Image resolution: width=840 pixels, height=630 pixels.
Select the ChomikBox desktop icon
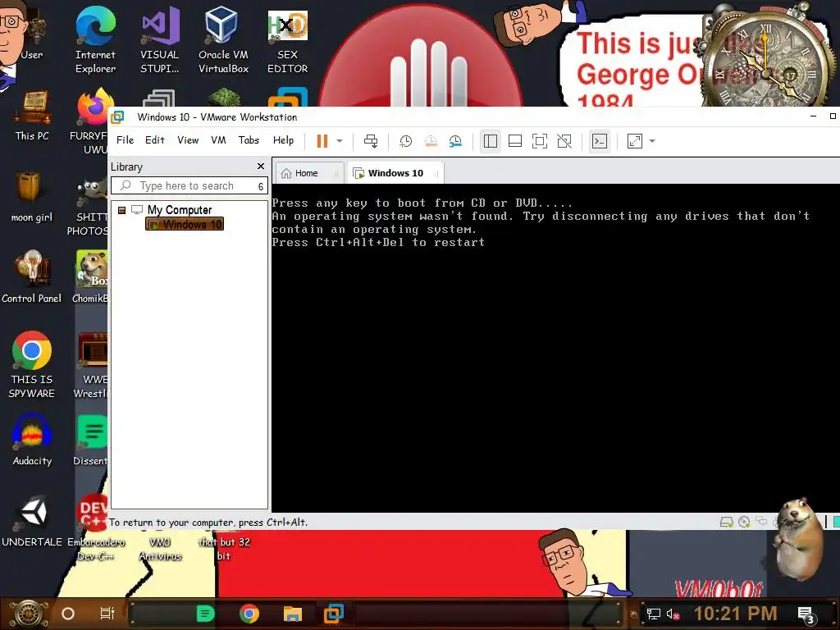click(x=90, y=277)
